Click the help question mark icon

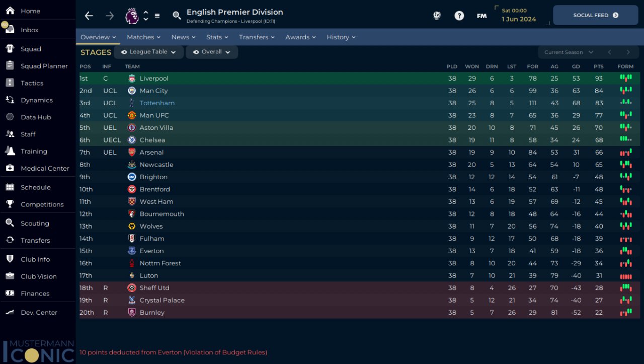[x=459, y=16]
